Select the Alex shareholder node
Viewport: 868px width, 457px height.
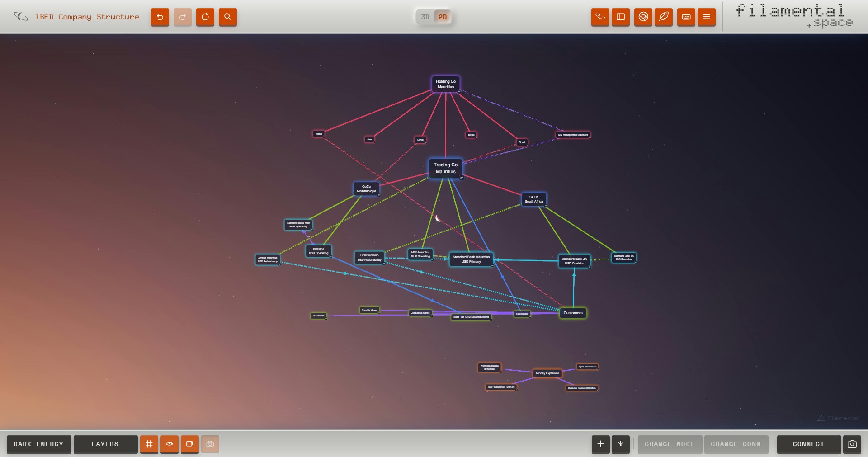pos(369,139)
